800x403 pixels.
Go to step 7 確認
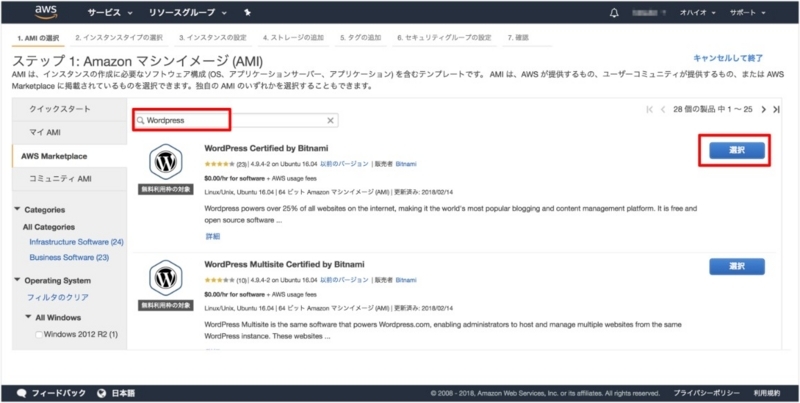point(518,38)
